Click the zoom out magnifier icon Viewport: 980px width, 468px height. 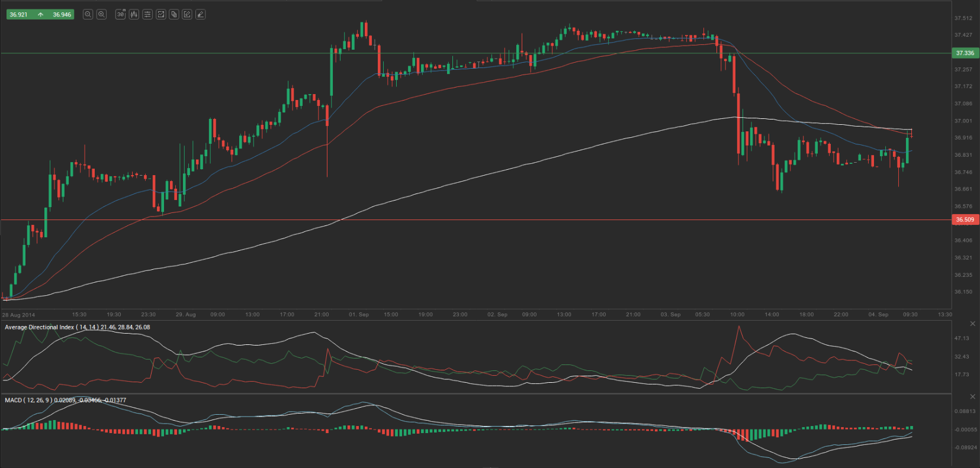pos(88,14)
